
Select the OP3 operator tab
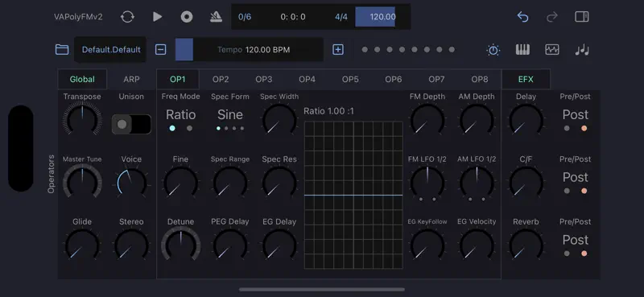(x=264, y=80)
